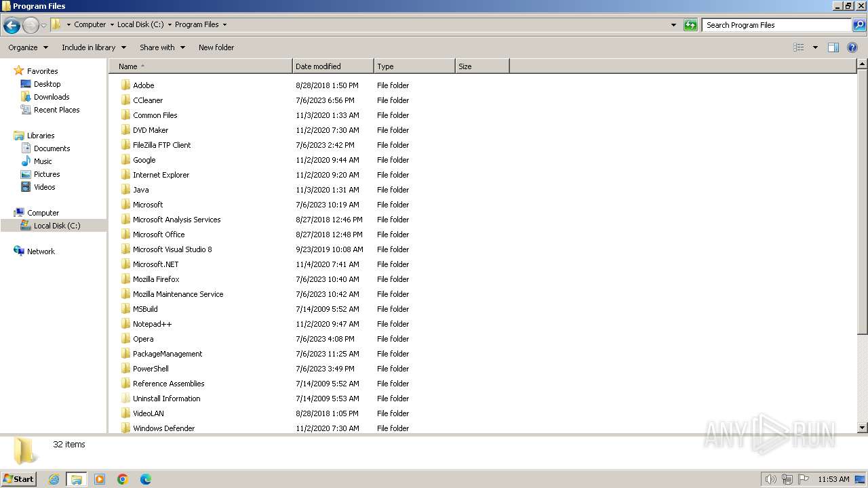Viewport: 868px width, 488px height.
Task: Focus the Search Program Files box
Action: pos(776,25)
